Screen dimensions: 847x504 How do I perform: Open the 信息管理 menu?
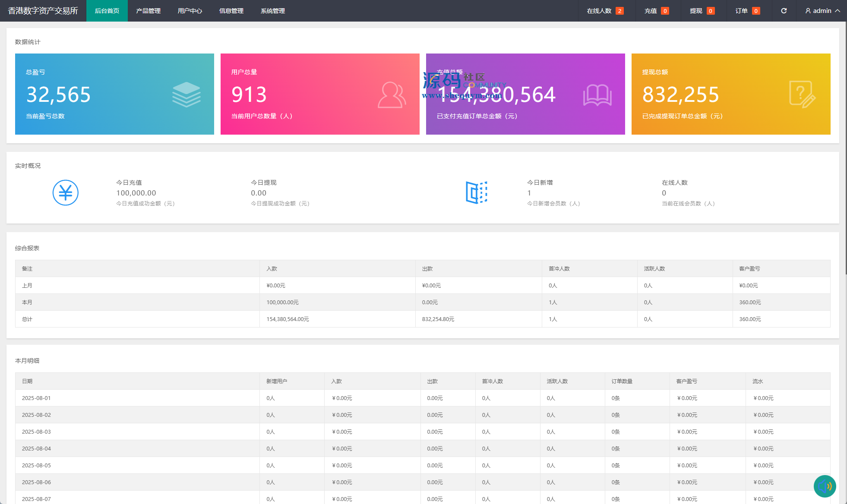tap(231, 11)
